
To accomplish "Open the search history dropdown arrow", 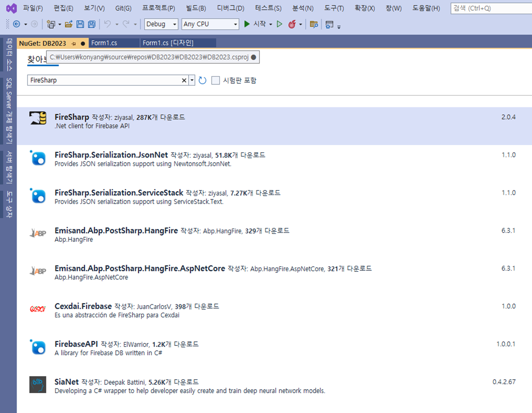I will point(192,81).
